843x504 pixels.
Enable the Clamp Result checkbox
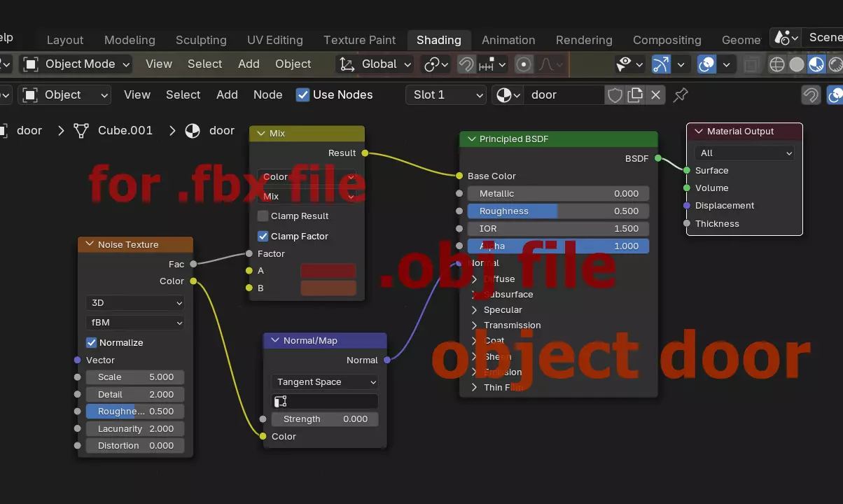click(263, 216)
